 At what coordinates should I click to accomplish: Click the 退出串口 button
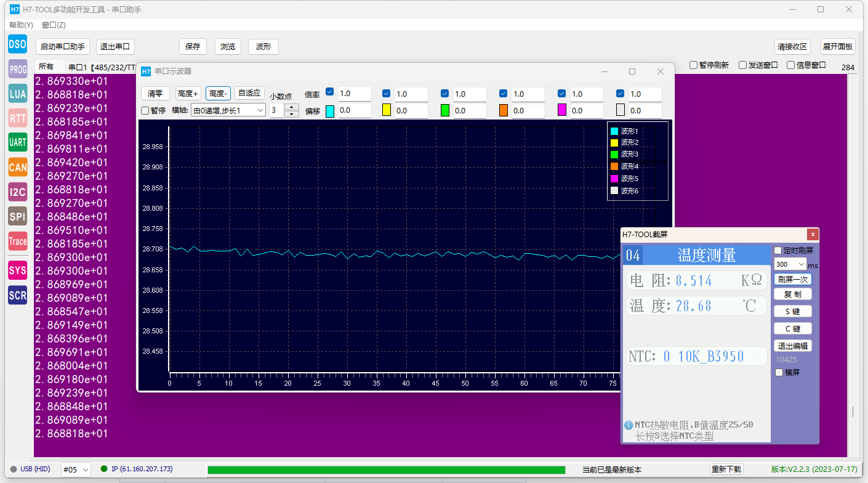coord(115,47)
